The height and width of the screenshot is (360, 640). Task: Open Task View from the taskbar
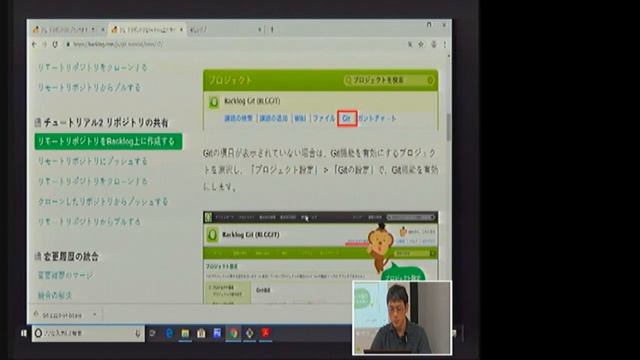pos(152,333)
